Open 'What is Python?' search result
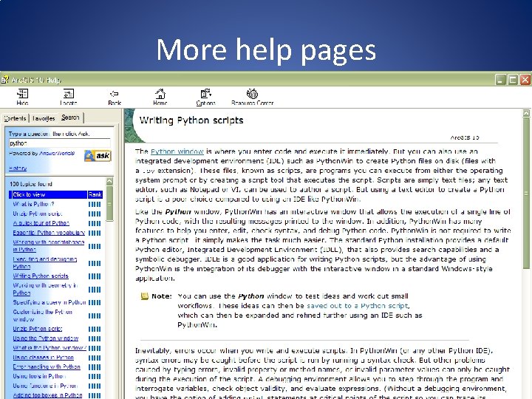 tap(33, 204)
